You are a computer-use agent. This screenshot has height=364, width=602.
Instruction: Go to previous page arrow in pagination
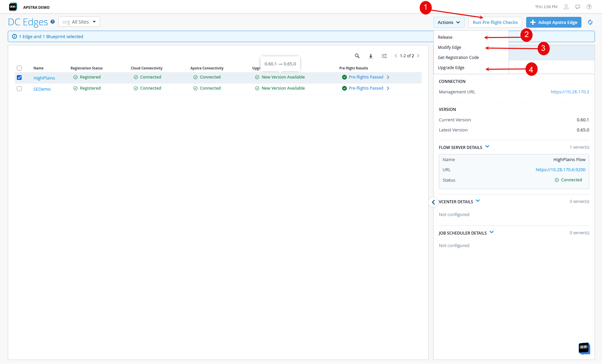[396, 56]
